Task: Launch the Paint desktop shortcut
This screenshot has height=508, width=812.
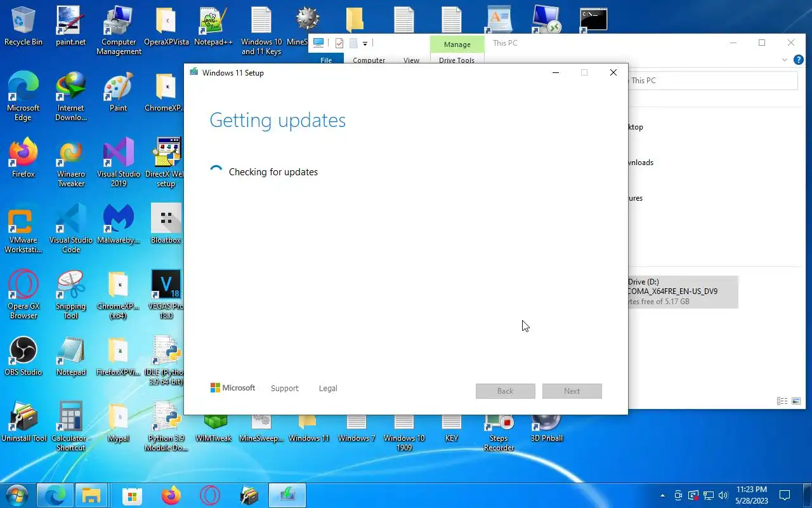Action: pos(119,92)
